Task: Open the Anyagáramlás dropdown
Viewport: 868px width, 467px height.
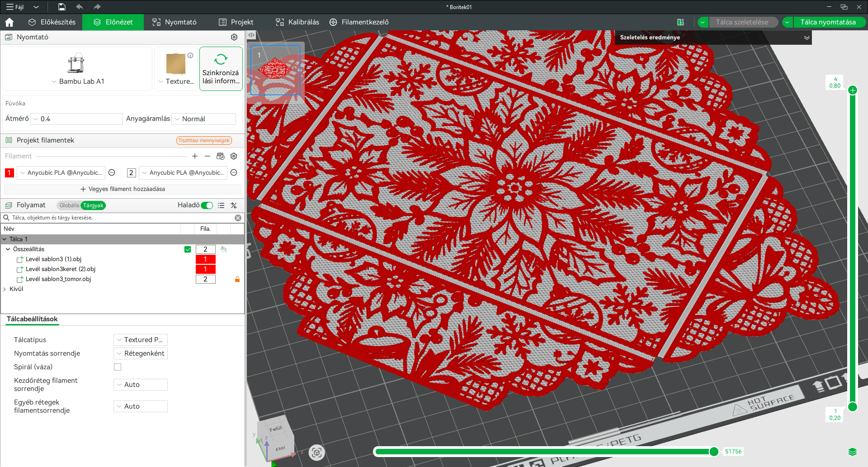Action: [x=204, y=119]
